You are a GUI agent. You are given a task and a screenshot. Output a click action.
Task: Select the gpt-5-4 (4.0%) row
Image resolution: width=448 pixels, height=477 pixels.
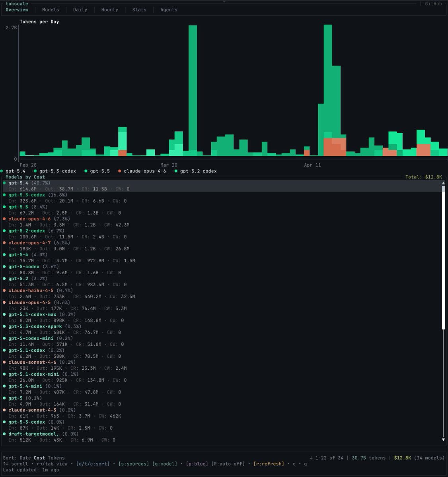(x=222, y=258)
